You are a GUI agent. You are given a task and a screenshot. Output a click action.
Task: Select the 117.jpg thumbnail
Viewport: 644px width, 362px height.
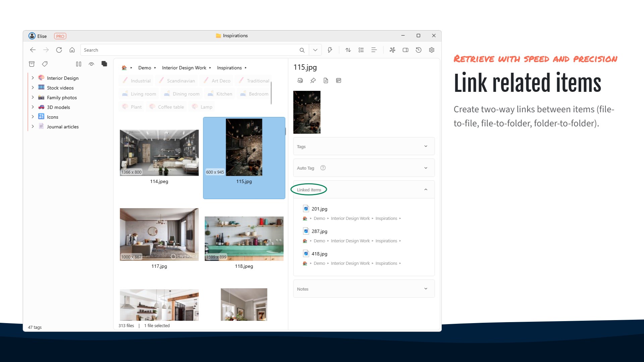point(159,234)
